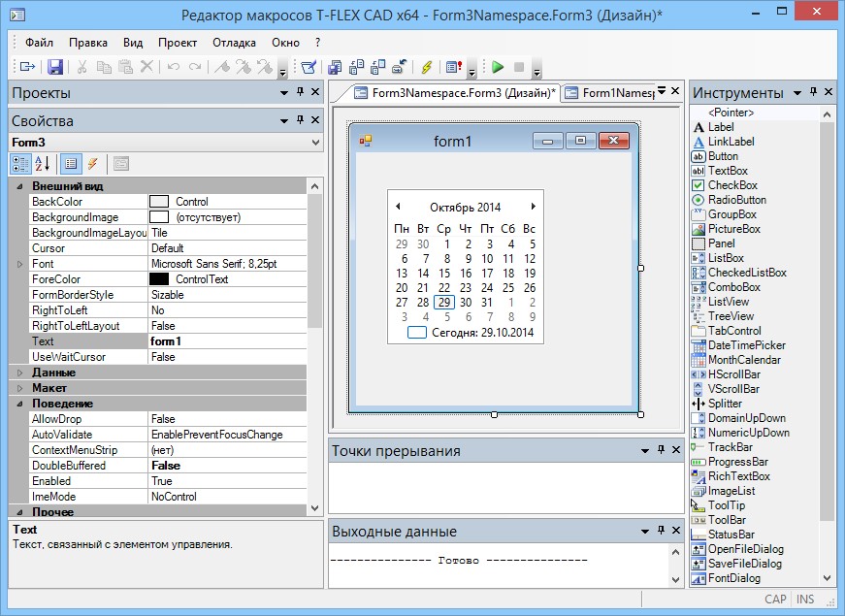845x616 pixels.
Task: Go to next month in the calendar
Action: coord(533,207)
